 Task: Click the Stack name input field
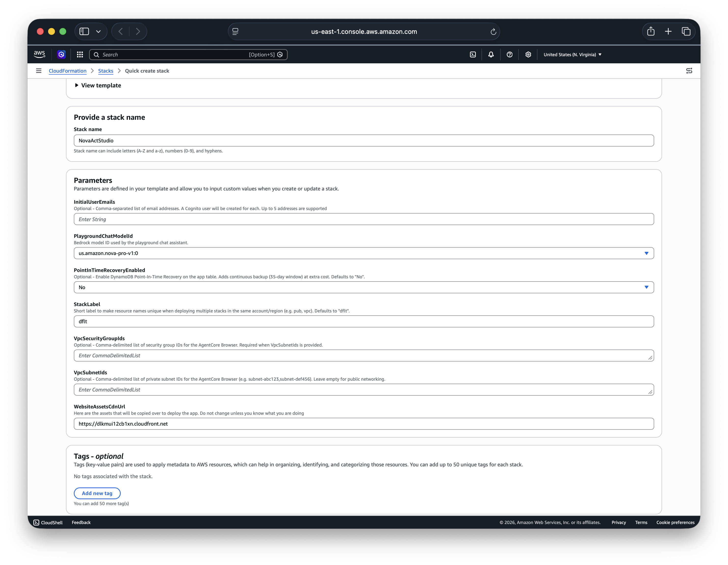coord(364,140)
